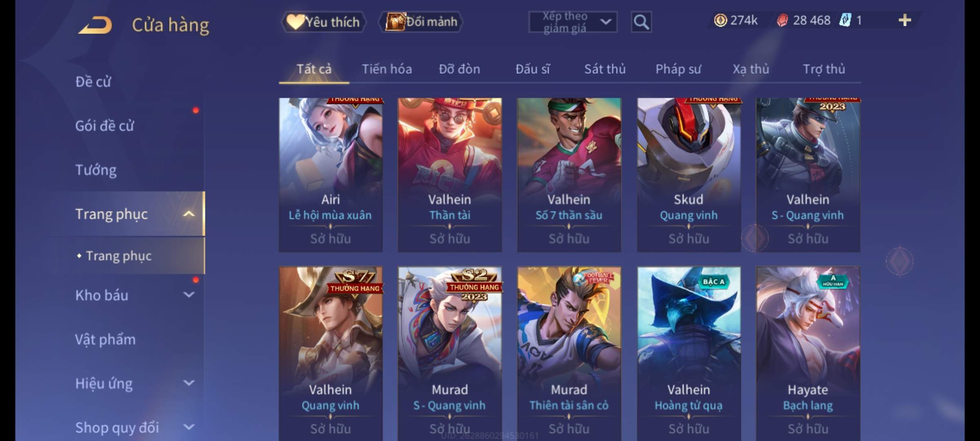Collapse the Trang phục sidebar section

pos(189,214)
